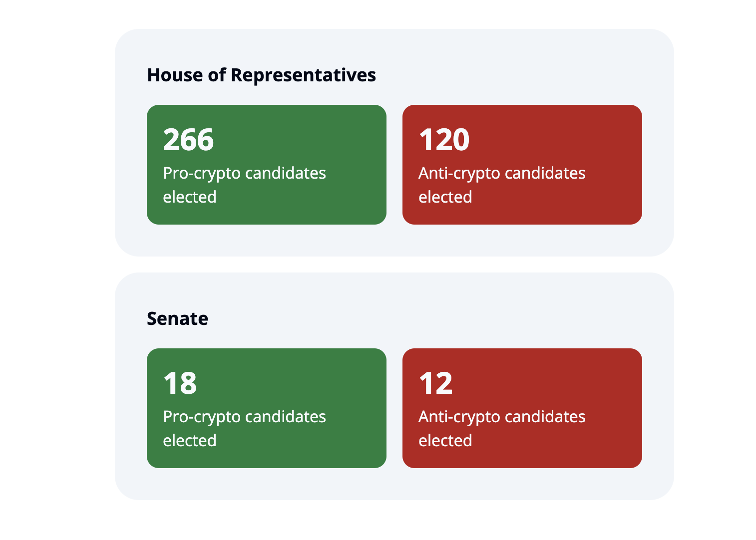Open the green House pro-crypto card
756x540 pixels.
pyautogui.click(x=267, y=165)
